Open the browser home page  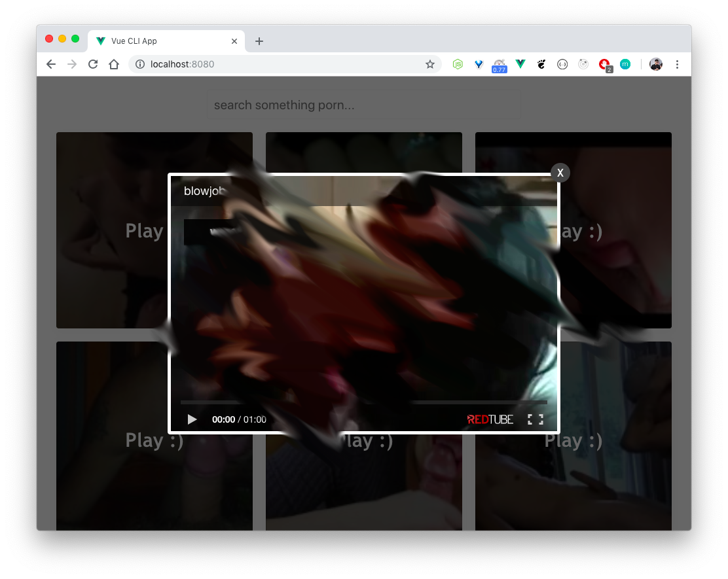114,64
